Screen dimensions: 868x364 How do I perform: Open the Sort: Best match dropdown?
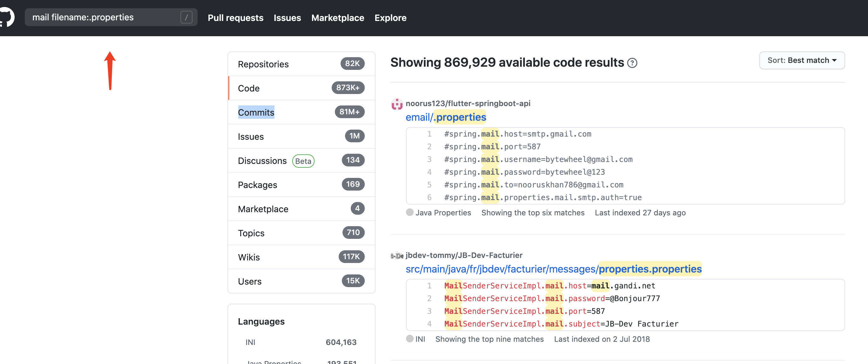click(x=802, y=60)
